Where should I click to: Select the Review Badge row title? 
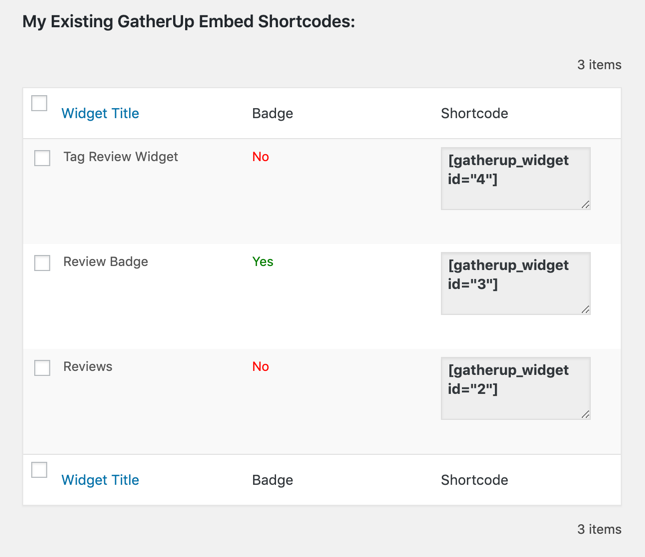coord(105,262)
